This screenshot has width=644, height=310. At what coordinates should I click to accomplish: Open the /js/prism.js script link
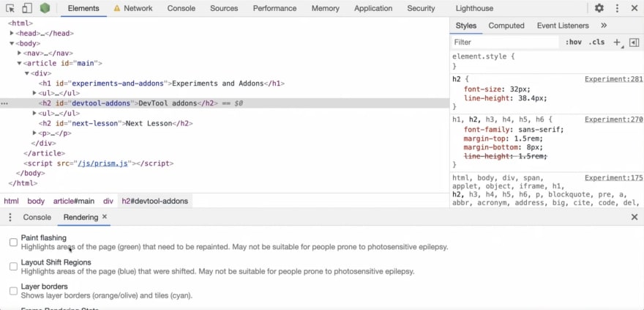click(x=103, y=163)
